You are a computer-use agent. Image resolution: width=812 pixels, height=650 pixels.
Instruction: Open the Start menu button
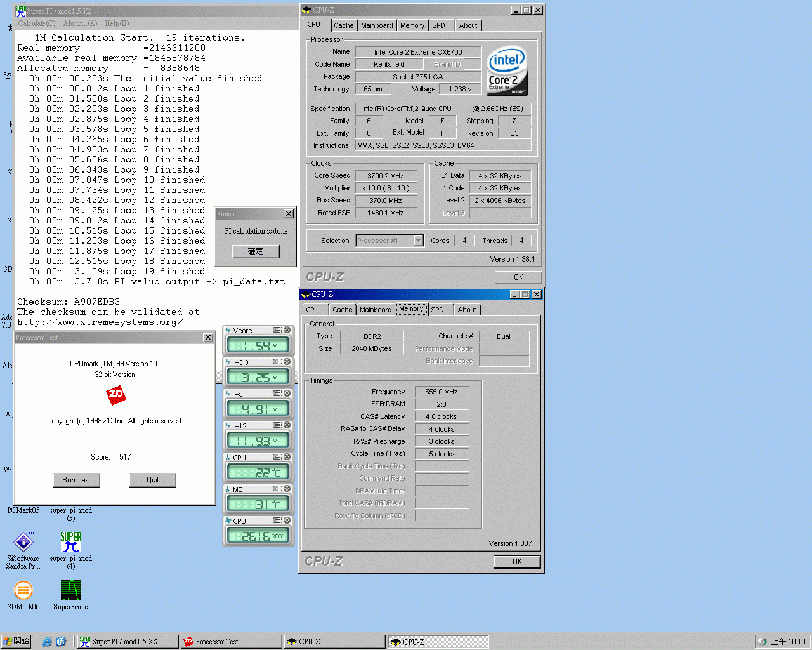click(16, 642)
